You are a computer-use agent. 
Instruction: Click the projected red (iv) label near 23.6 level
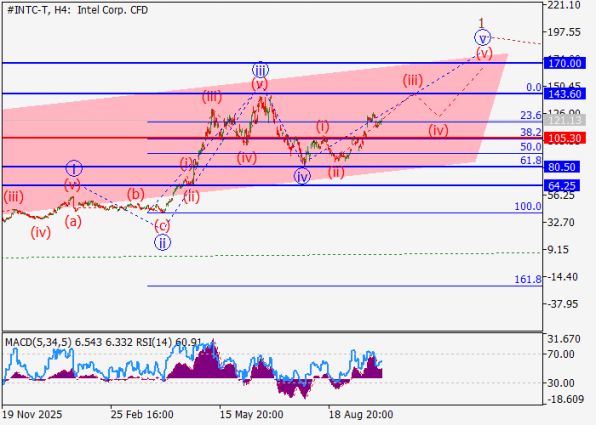coord(438,130)
